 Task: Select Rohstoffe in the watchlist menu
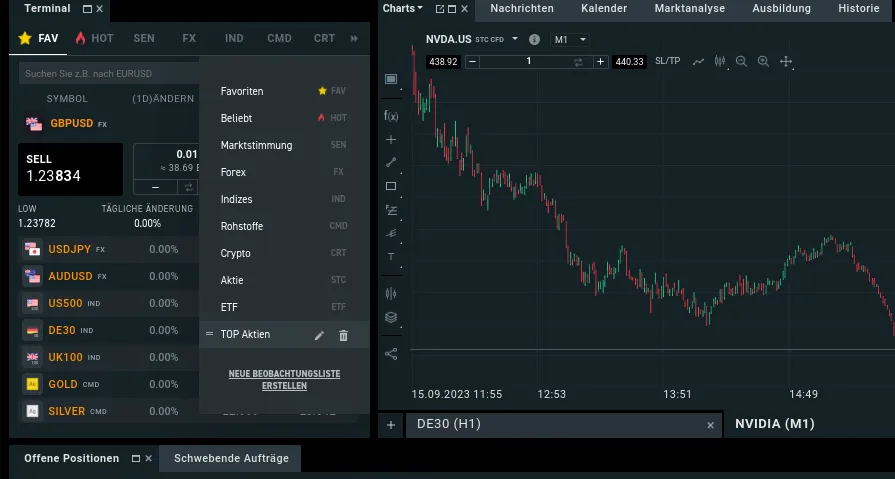tap(284, 226)
